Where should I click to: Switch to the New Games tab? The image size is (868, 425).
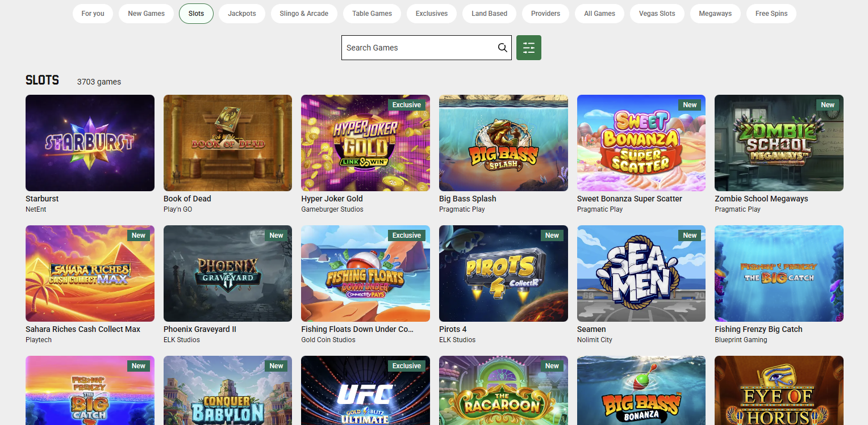point(146,14)
